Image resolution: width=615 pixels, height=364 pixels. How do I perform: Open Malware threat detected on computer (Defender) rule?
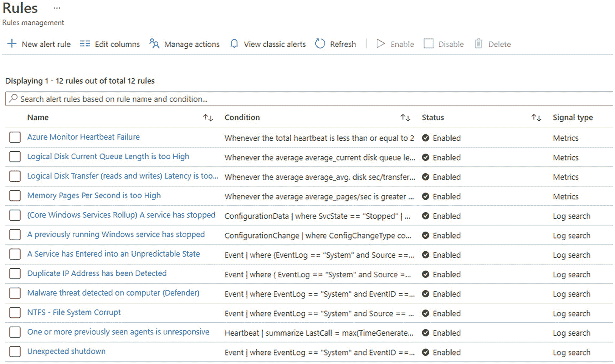tap(113, 293)
